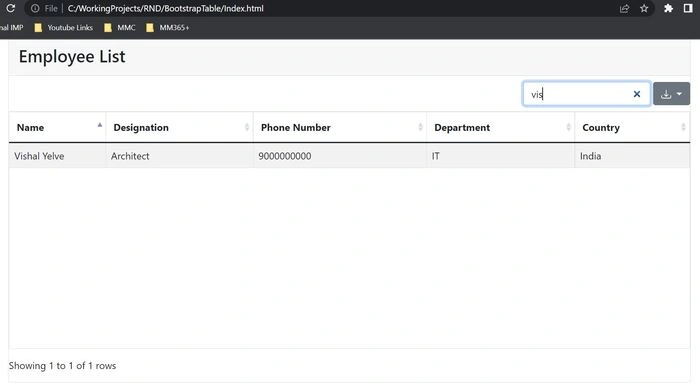Bookmark this page with the star icon
Viewport: 700px width, 389px height.
click(x=644, y=8)
